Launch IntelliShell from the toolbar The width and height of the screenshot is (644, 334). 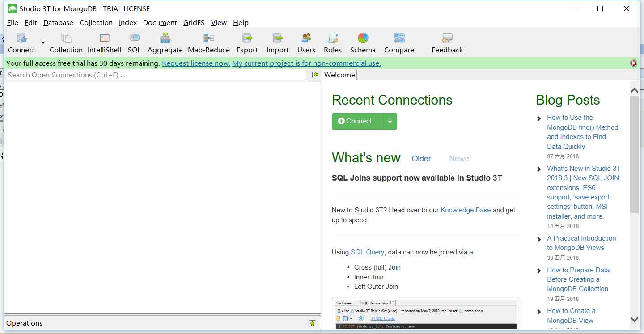(x=105, y=38)
